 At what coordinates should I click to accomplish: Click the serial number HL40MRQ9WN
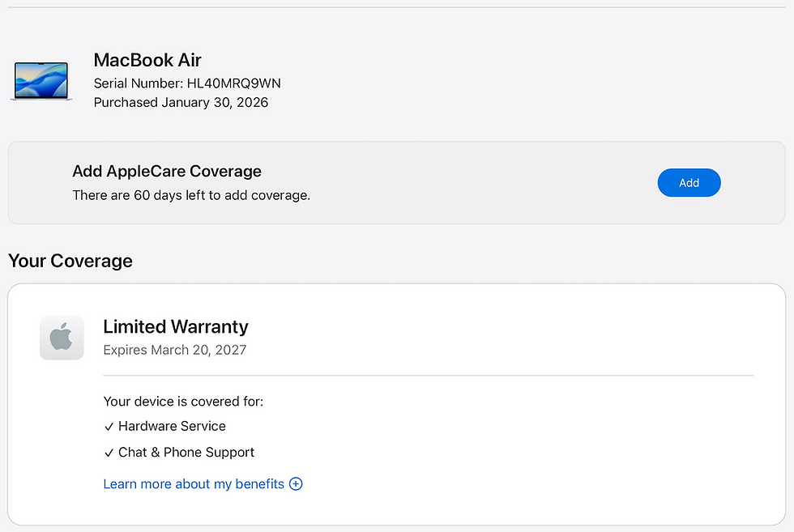pos(233,83)
